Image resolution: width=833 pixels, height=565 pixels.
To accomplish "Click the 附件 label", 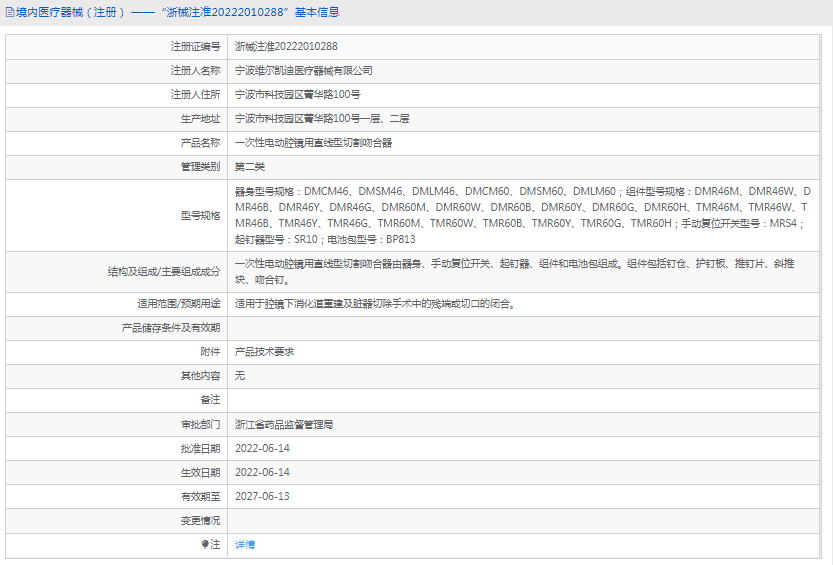I will click(x=210, y=352).
